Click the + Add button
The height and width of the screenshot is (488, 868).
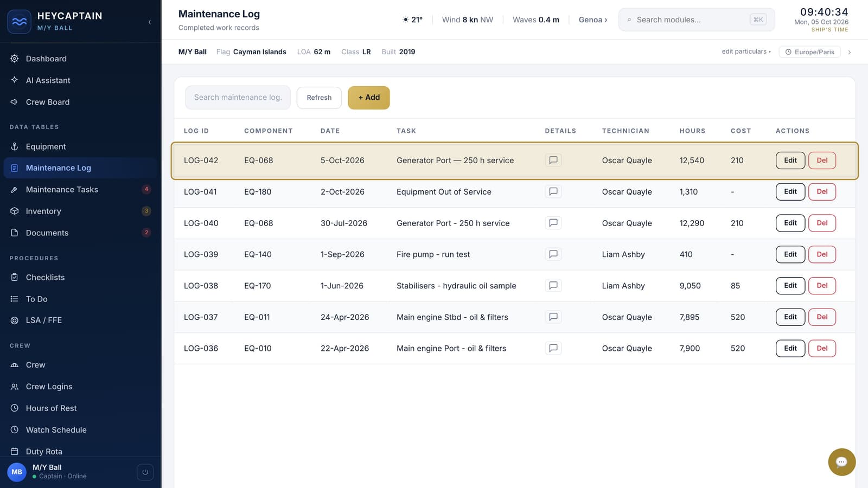(369, 98)
